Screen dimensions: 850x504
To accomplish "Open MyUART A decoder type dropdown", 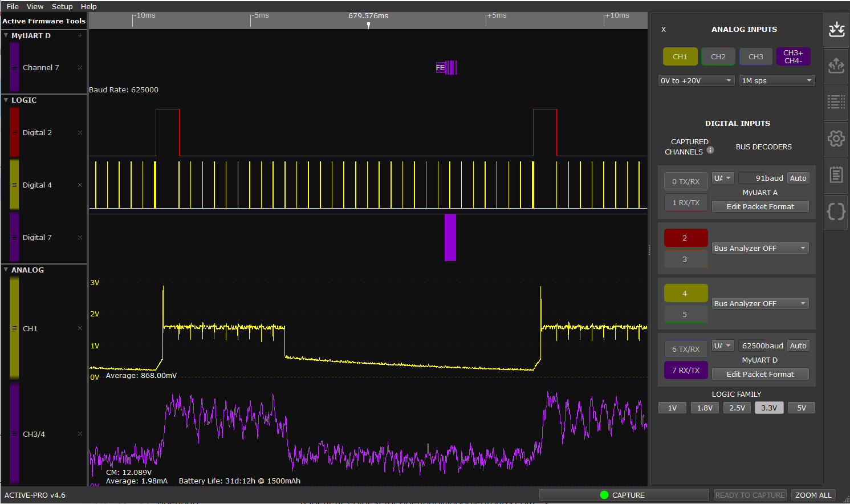I will coord(723,178).
